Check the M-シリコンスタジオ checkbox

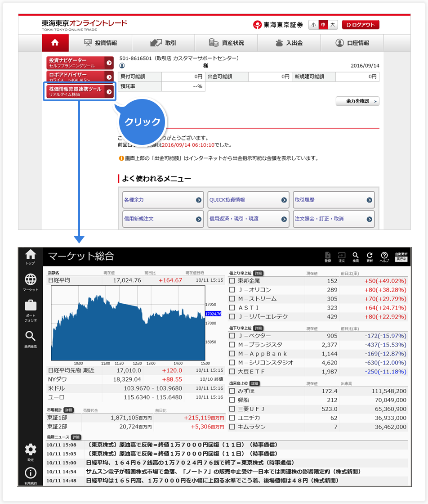tap(232, 363)
